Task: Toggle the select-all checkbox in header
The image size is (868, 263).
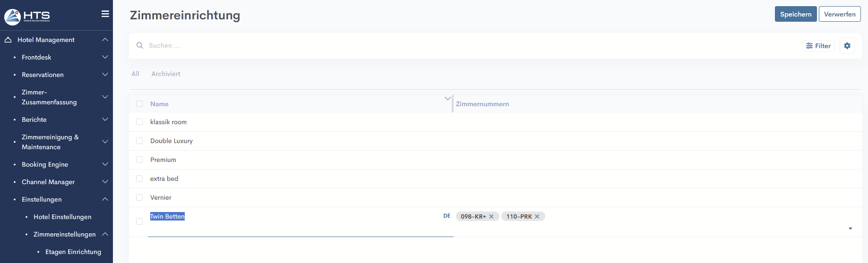Action: [x=139, y=104]
